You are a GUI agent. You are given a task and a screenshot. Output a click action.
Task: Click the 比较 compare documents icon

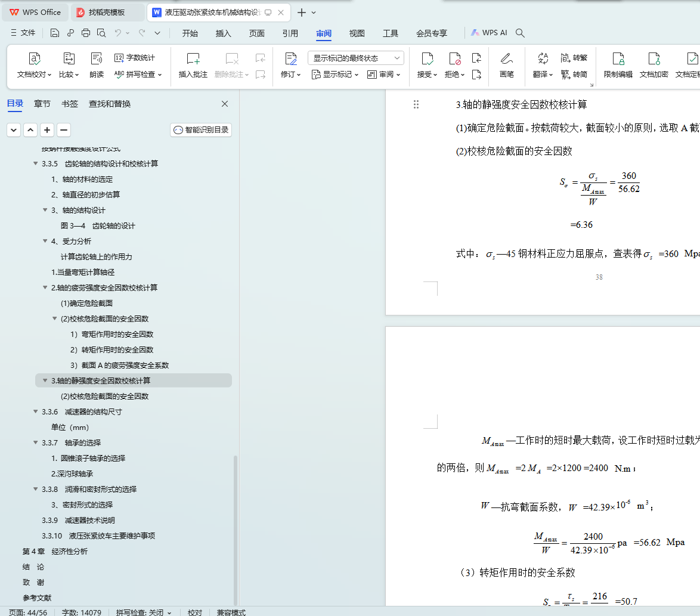69,58
